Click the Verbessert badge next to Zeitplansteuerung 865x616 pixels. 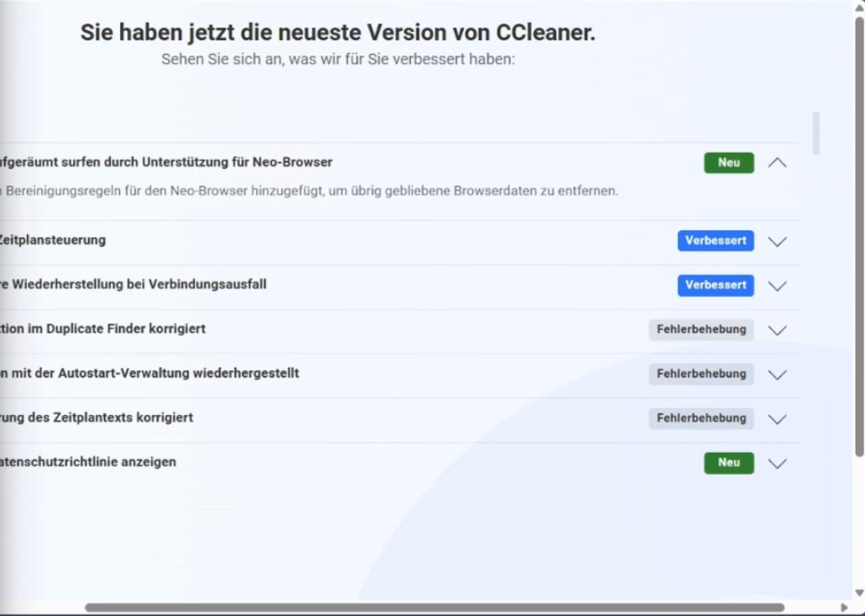715,241
